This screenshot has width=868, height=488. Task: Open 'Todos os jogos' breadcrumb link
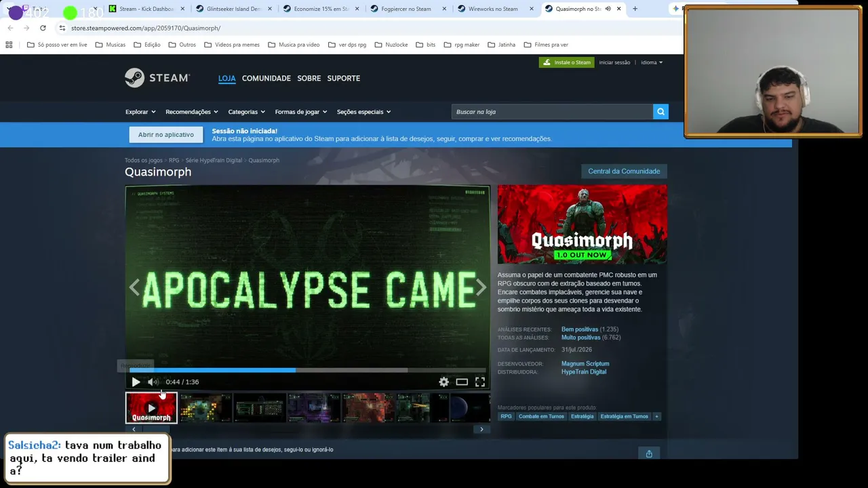point(144,161)
